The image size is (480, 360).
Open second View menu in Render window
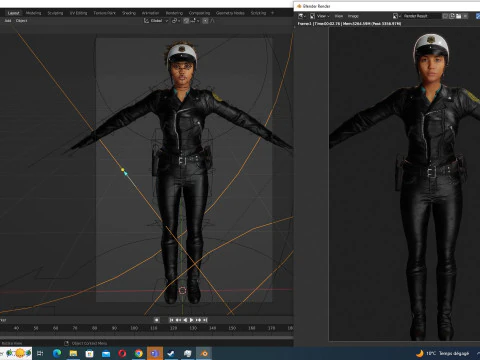[339, 16]
